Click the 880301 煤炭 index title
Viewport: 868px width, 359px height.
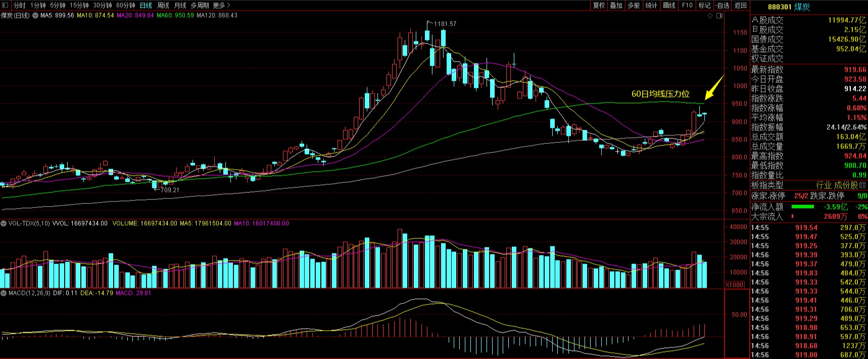click(x=789, y=7)
